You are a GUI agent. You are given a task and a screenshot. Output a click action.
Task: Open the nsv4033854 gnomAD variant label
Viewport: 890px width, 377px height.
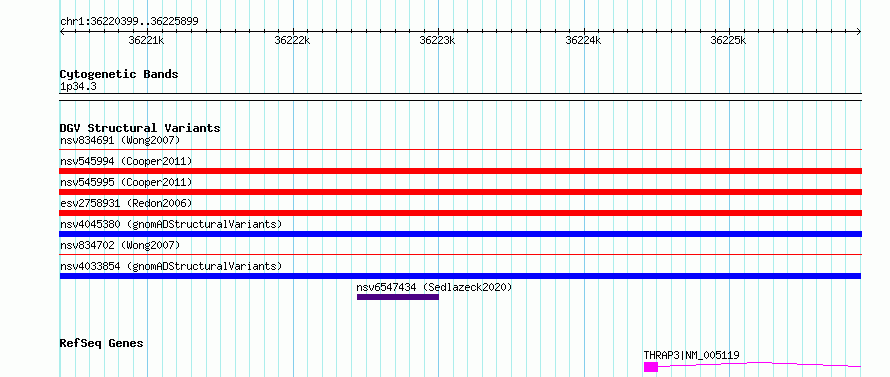(171, 266)
